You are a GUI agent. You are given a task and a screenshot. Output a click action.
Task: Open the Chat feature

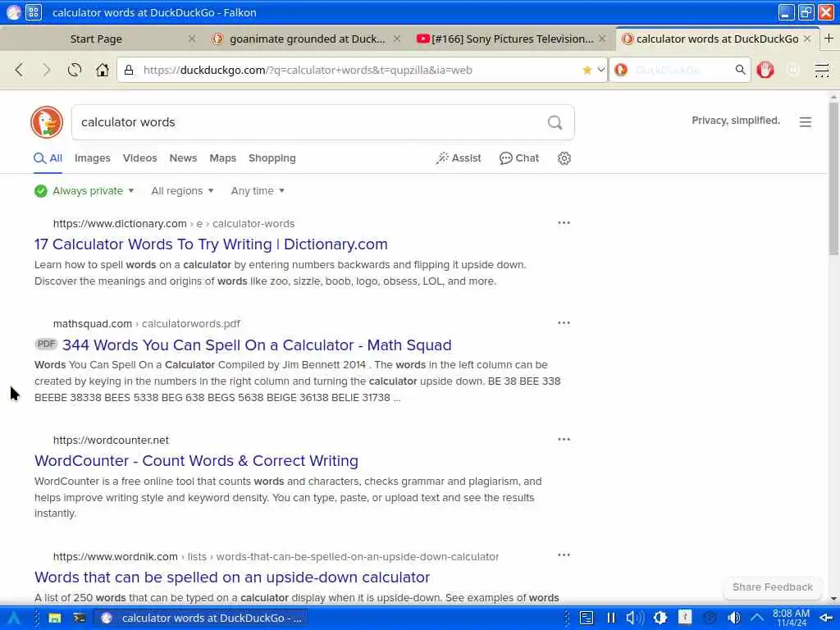(519, 158)
